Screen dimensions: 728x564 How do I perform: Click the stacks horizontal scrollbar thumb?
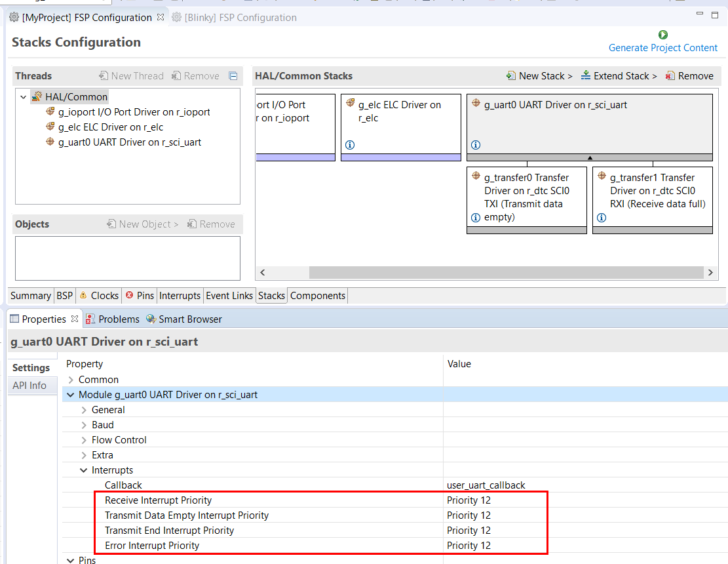507,272
